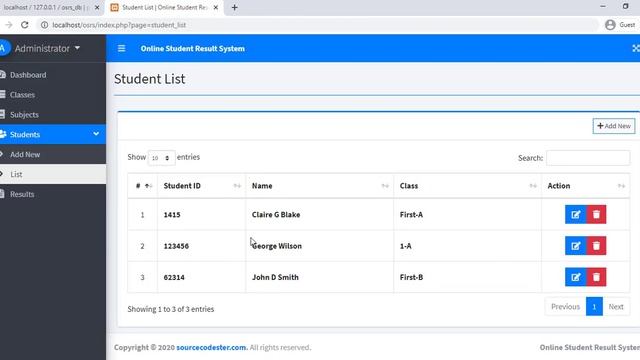640x360 pixels.
Task: Sort the table by Action column
Action: [586, 186]
